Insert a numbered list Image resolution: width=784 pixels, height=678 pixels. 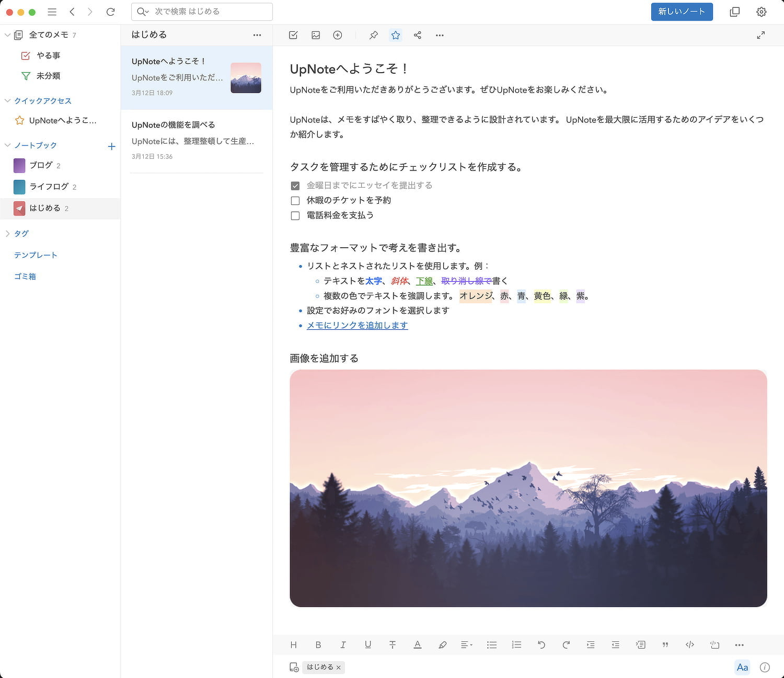tap(516, 645)
